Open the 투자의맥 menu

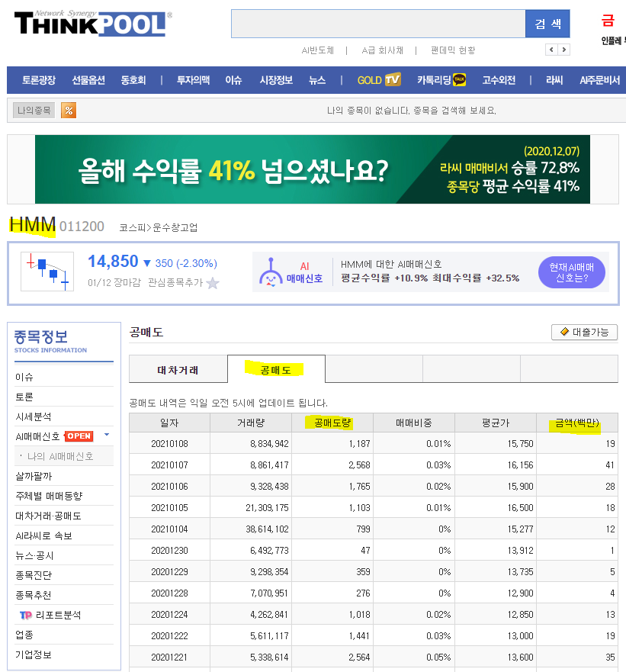point(193,80)
